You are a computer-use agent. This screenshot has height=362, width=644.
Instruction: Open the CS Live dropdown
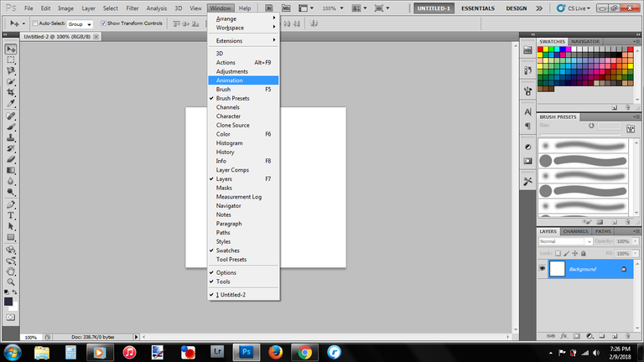tap(574, 8)
